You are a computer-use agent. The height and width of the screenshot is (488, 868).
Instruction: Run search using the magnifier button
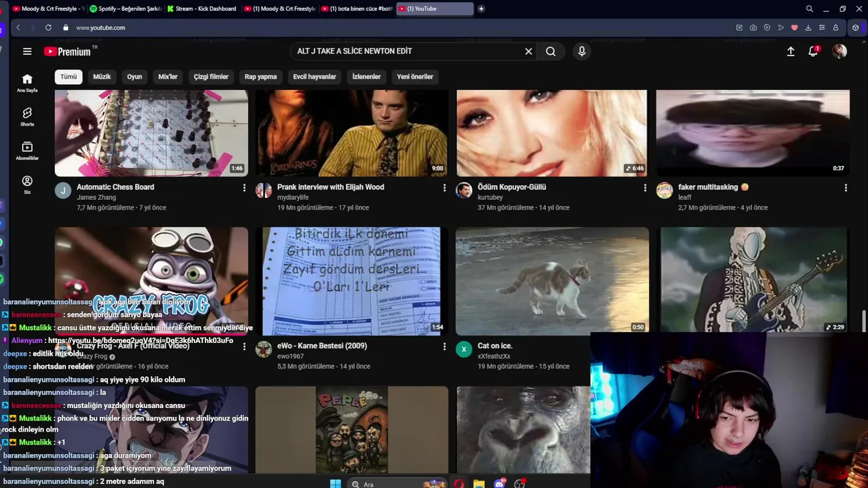tap(551, 52)
